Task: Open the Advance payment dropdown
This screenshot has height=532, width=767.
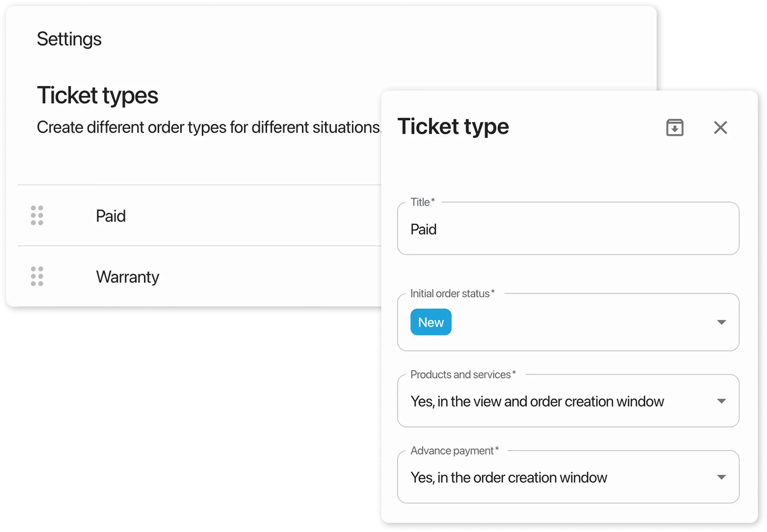Action: click(x=722, y=477)
